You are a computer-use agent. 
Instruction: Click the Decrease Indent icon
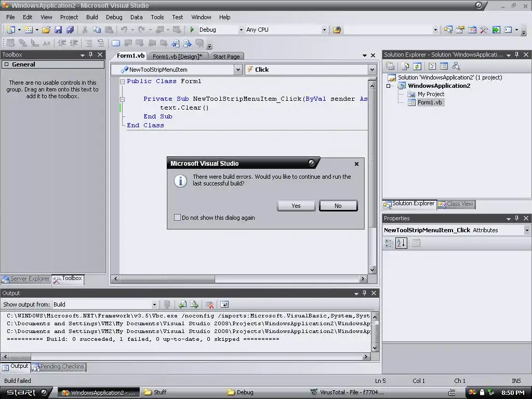[62, 43]
